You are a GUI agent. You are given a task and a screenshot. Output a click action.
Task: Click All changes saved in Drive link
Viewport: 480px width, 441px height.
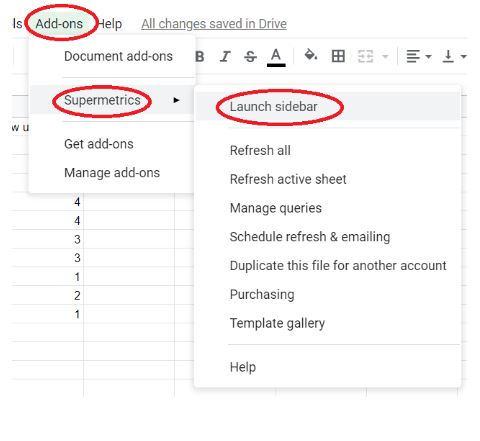pyautogui.click(x=214, y=24)
